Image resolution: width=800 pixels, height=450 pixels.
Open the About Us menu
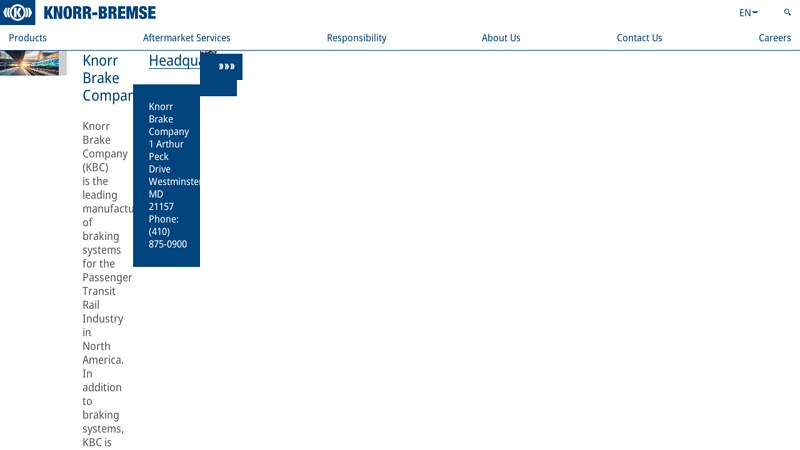[x=501, y=38]
